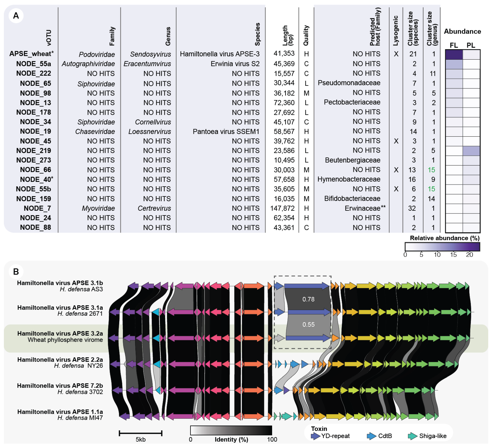Click the panel B circle label

16,271
